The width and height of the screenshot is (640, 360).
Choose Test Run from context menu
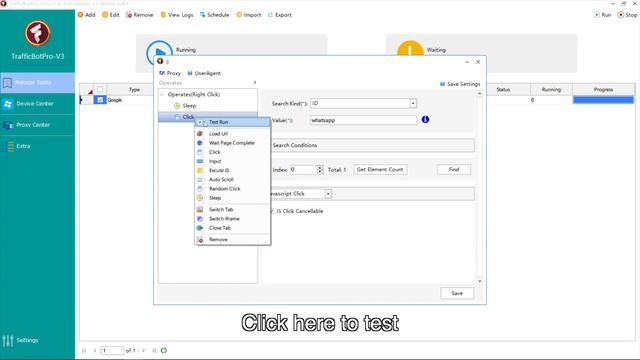[233, 122]
